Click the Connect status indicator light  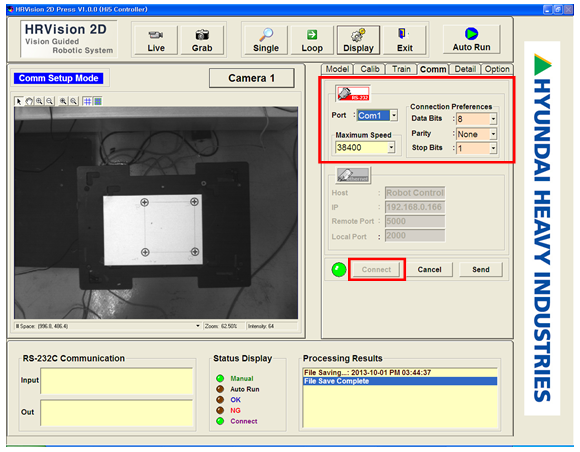220,421
